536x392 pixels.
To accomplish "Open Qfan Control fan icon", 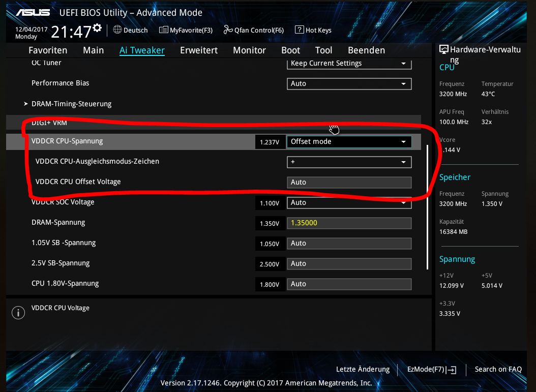I will 228,29.
